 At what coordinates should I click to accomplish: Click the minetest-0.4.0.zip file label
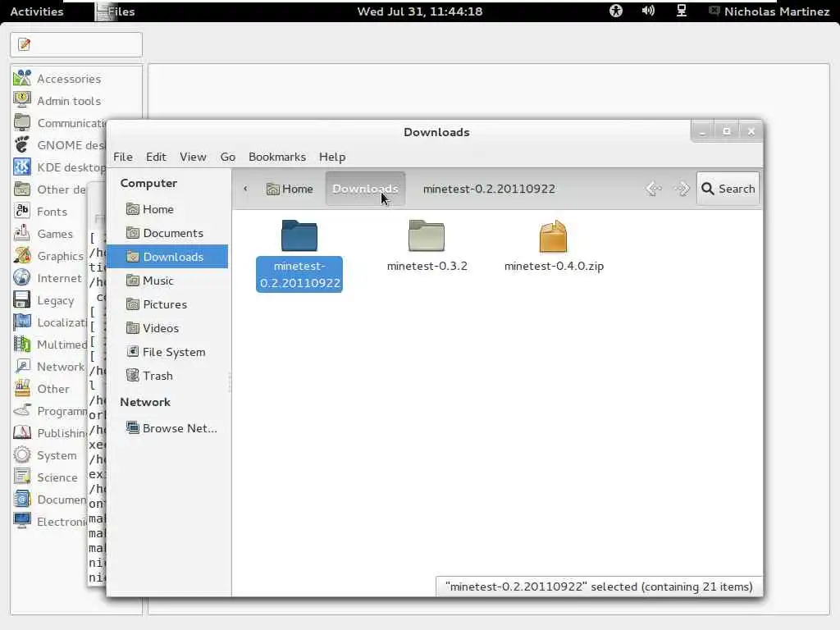(x=554, y=266)
